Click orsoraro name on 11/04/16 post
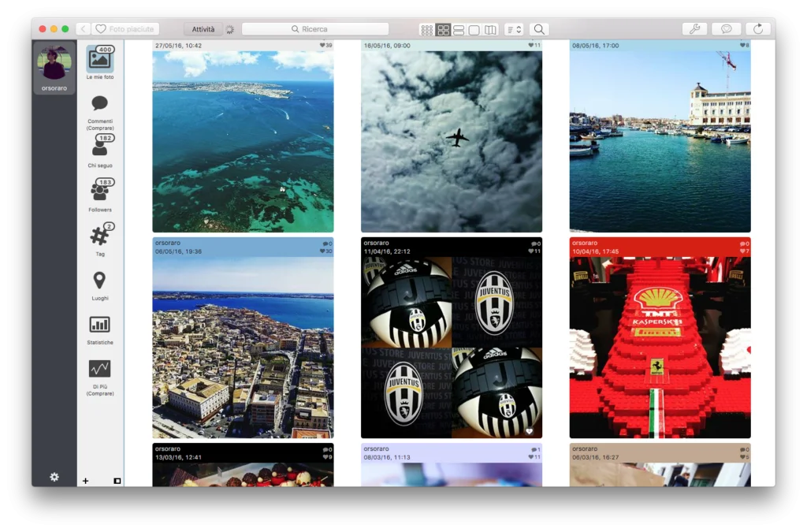The height and width of the screenshot is (532, 807). tap(376, 243)
